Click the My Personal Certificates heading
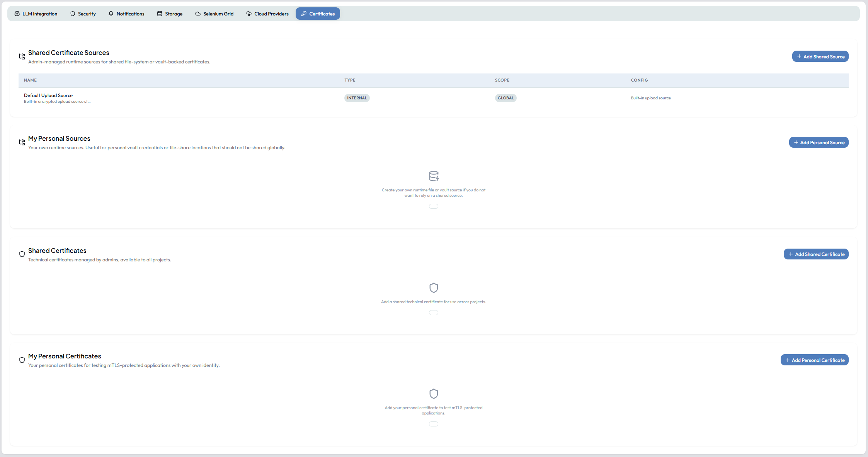The height and width of the screenshot is (457, 868). coord(65,356)
